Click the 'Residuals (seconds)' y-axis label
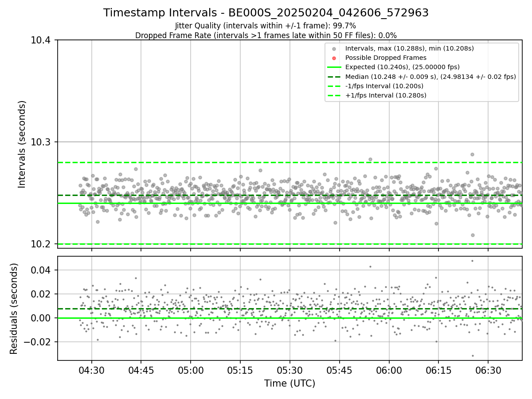Image resolution: width=532 pixels, height=399 pixels. pyautogui.click(x=14, y=309)
